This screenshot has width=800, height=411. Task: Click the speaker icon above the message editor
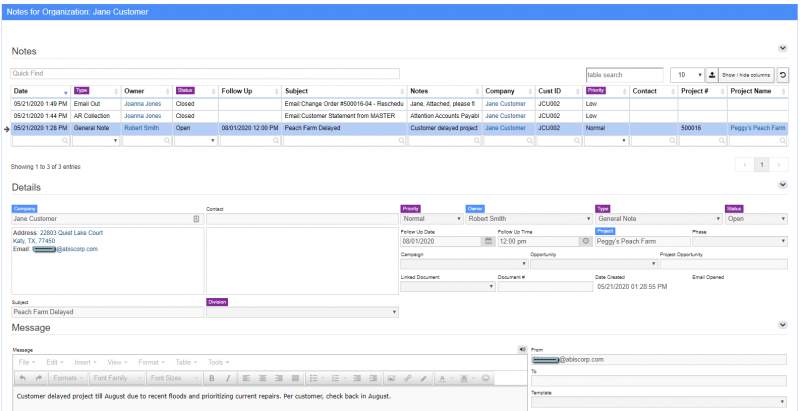coord(522,349)
